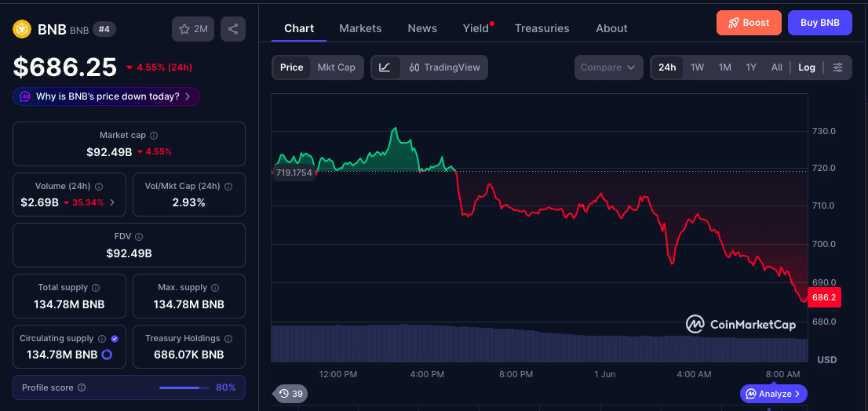The height and width of the screenshot is (411, 868).
Task: Switch chart to Price view
Action: click(292, 67)
